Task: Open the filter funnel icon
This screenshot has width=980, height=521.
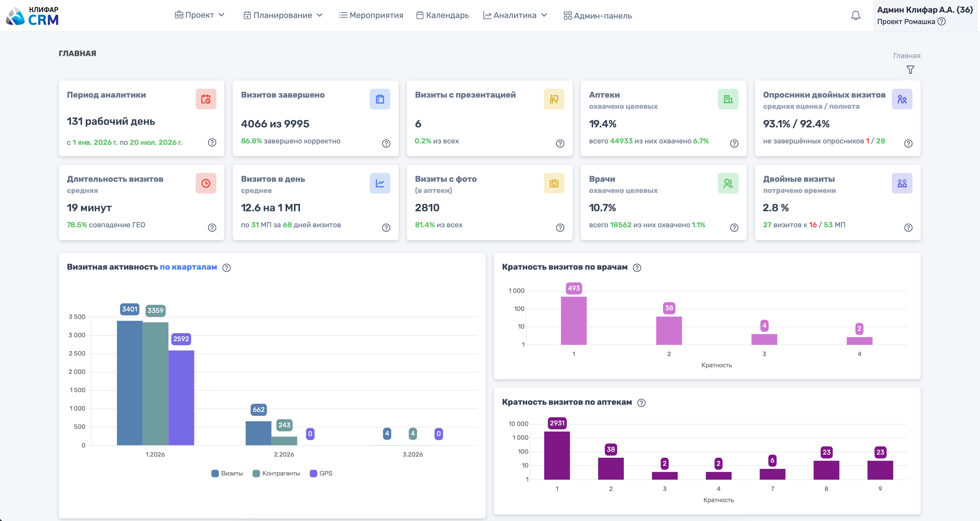Action: click(x=910, y=70)
